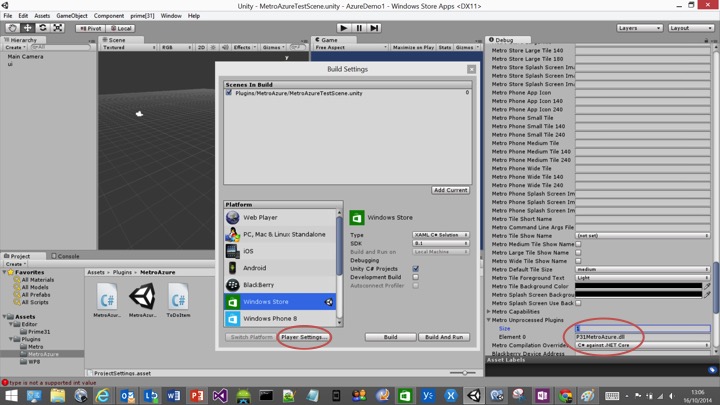This screenshot has height=405, width=720.
Task: Enable Development Build checkbox
Action: pos(416,277)
